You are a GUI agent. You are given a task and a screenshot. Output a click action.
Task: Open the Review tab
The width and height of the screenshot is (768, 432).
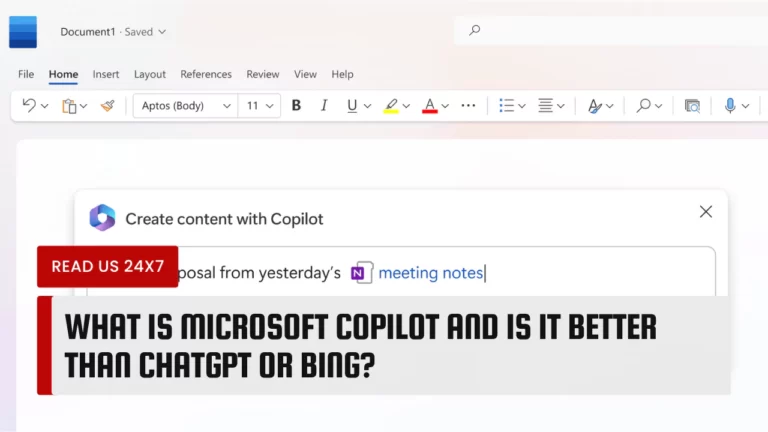(263, 74)
